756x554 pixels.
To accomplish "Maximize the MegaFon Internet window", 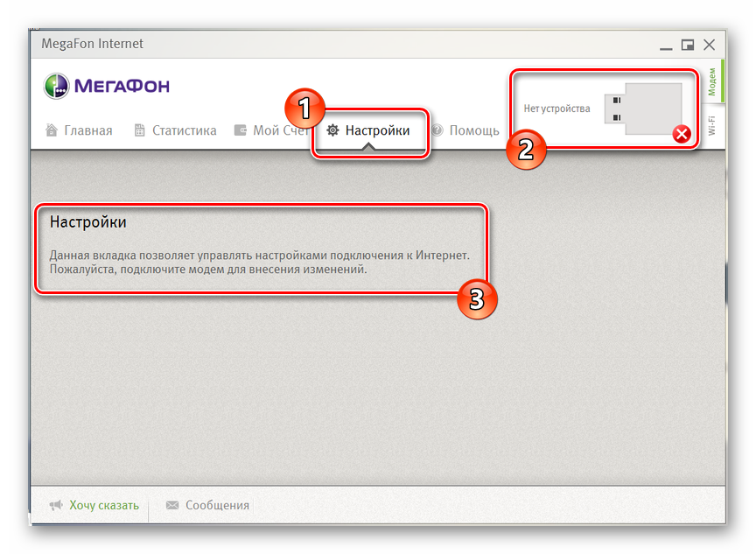I will coord(688,45).
